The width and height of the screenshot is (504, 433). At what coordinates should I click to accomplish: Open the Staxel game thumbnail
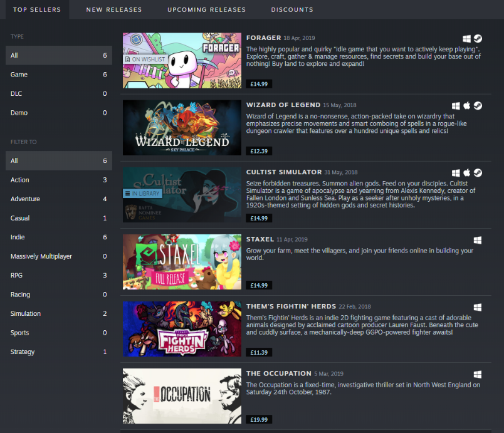tap(182, 262)
